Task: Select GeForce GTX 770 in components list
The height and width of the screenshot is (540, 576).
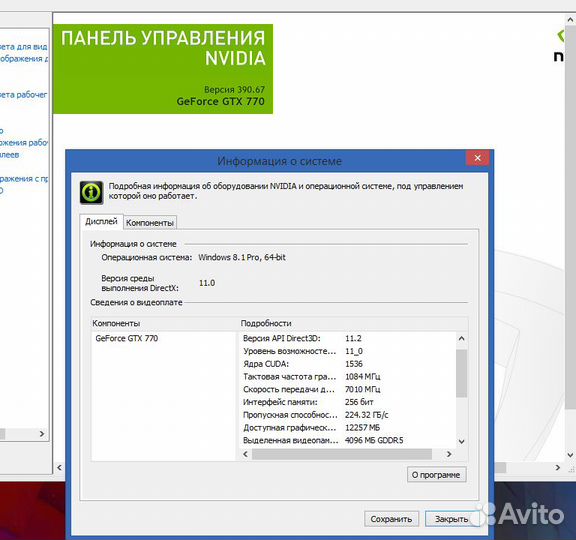Action: tap(127, 338)
